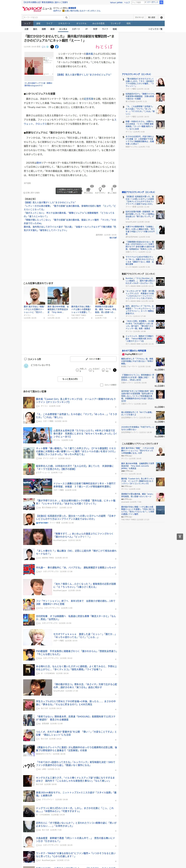Share the article on X

pyautogui.click(x=52, y=47)
